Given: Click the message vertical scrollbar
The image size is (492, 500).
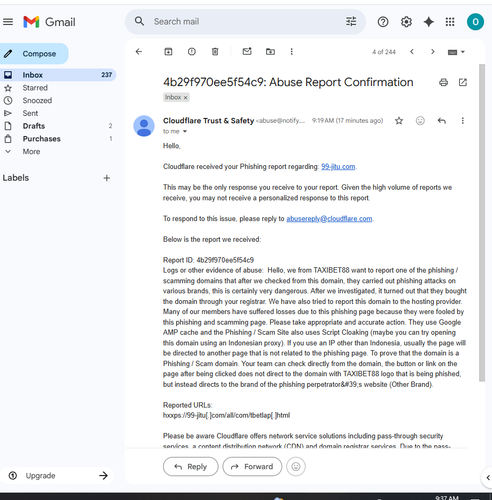Looking at the screenshot, I should click(x=482, y=223).
